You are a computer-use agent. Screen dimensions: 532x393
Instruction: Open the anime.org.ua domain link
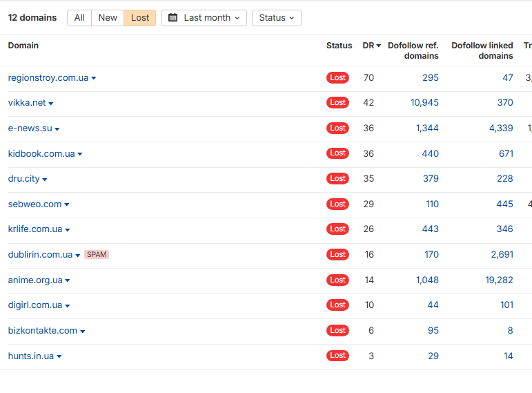[x=35, y=280]
